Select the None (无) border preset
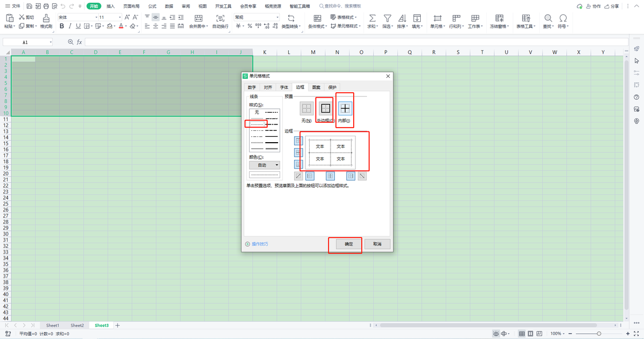 (307, 108)
